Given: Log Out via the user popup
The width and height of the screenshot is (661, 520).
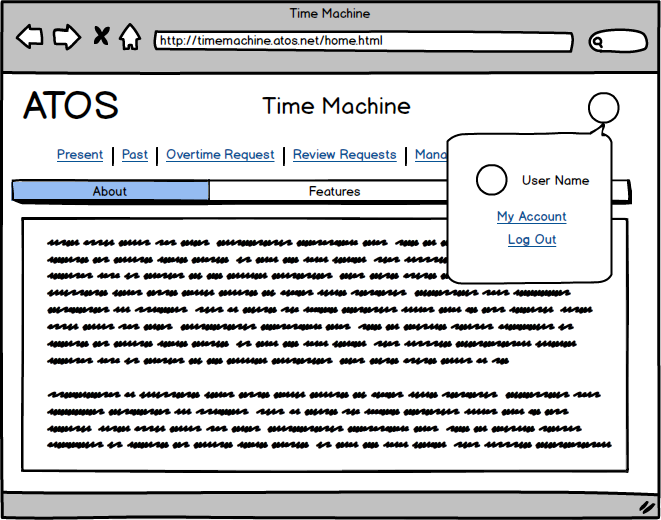Looking at the screenshot, I should [531, 240].
